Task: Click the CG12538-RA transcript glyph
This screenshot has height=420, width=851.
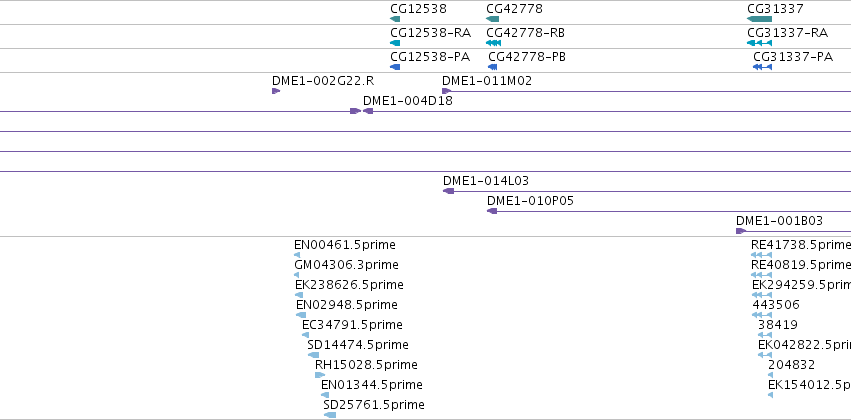Action: tap(395, 43)
